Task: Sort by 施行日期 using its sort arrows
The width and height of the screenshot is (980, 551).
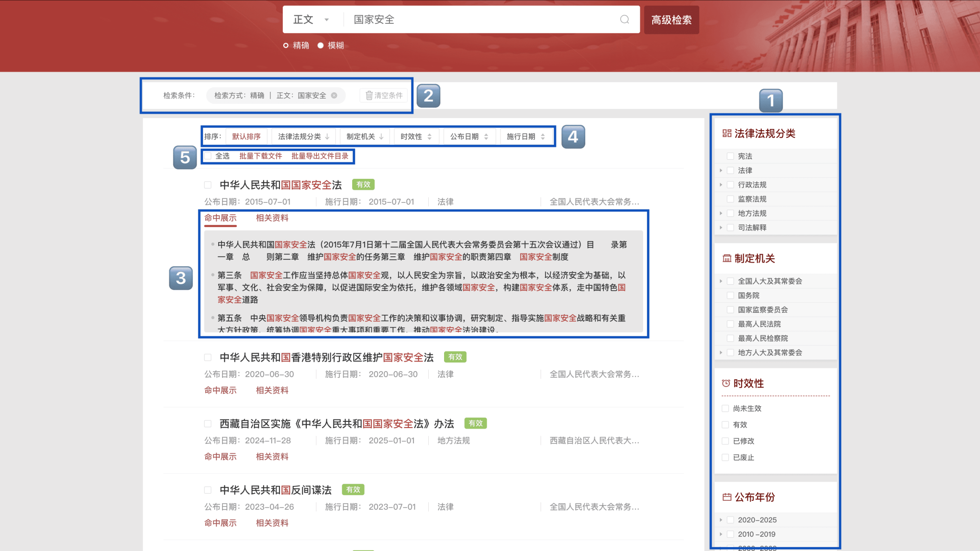Action: point(543,137)
